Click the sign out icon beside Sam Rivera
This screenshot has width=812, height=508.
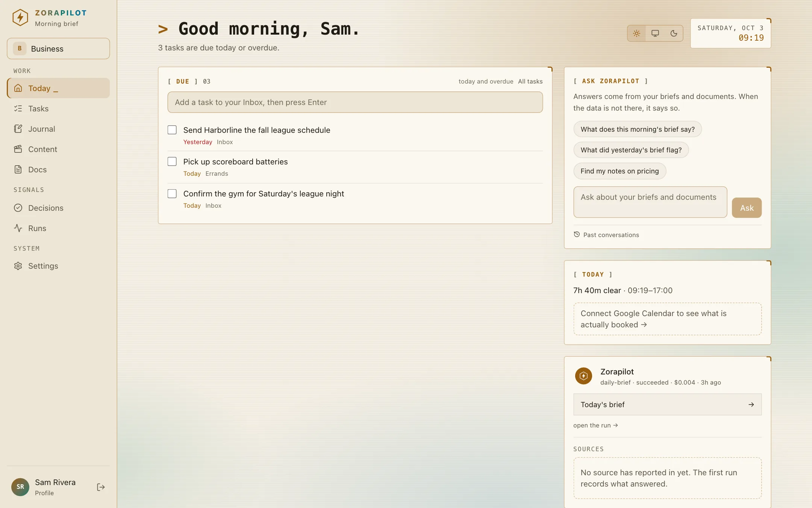tap(101, 487)
